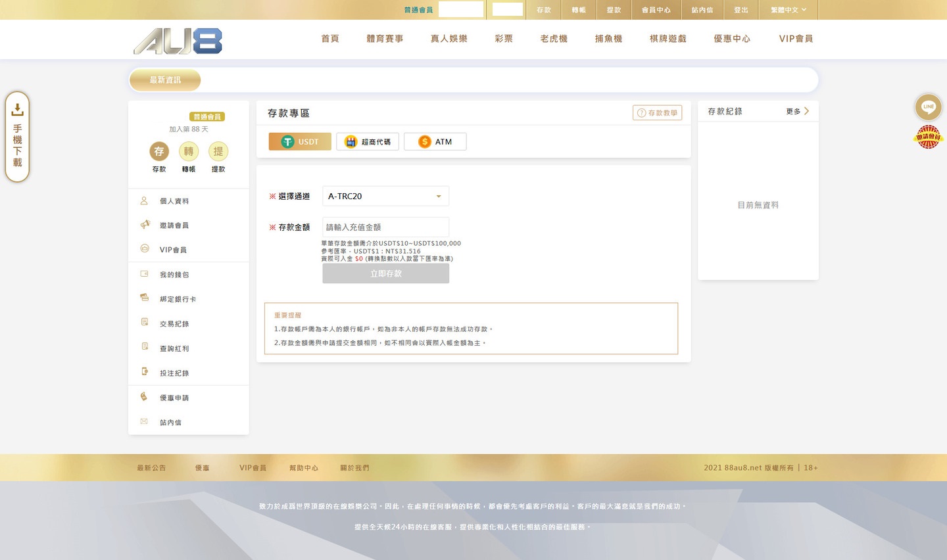The width and height of the screenshot is (947, 560).
Task: Select the USDT deposit tab
Action: (x=300, y=141)
